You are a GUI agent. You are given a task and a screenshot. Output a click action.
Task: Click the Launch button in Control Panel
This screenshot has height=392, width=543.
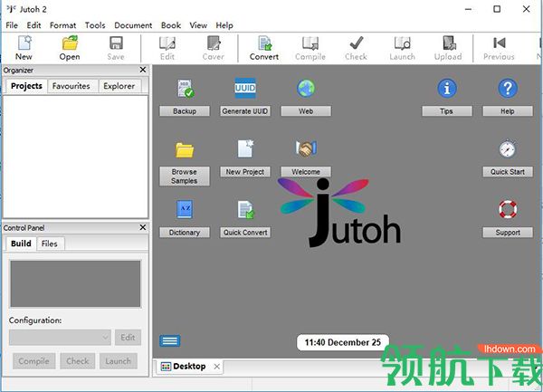pyautogui.click(x=118, y=361)
